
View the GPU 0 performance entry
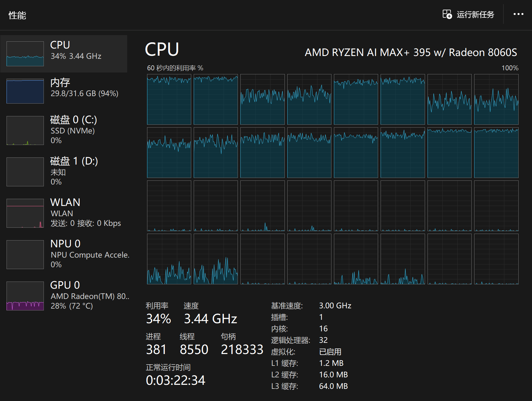coord(64,296)
